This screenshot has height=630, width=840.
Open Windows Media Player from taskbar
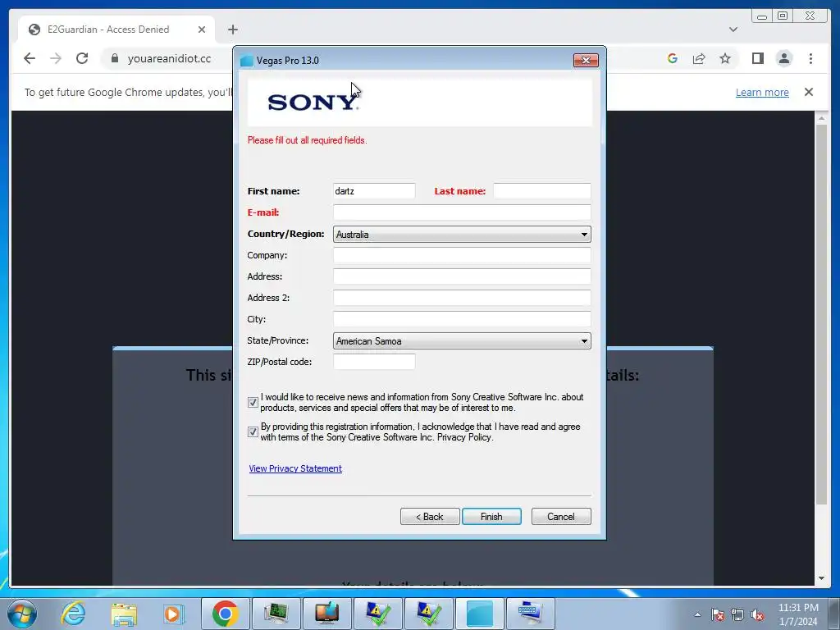(174, 614)
